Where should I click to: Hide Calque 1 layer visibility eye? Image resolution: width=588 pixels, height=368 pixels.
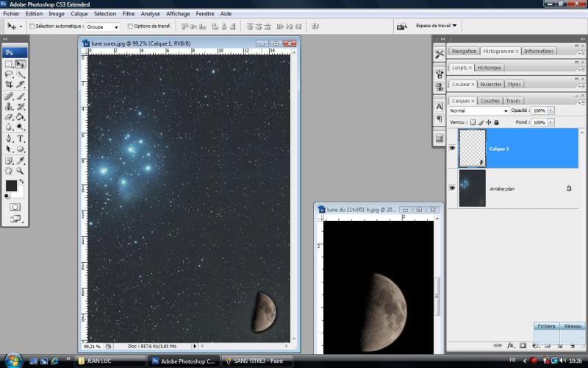coord(451,148)
